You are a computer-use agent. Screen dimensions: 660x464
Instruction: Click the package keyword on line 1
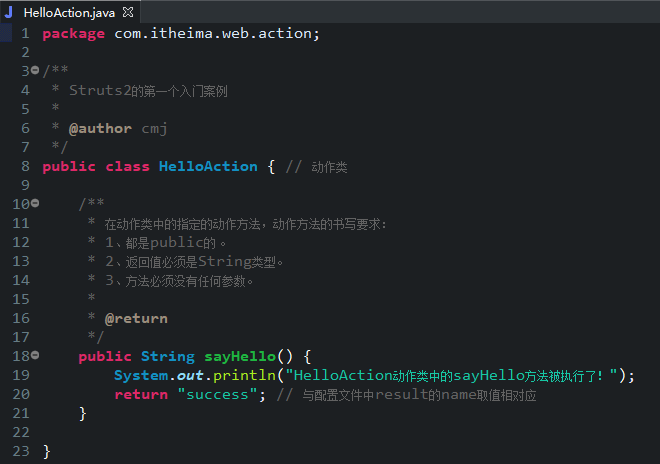click(x=74, y=34)
